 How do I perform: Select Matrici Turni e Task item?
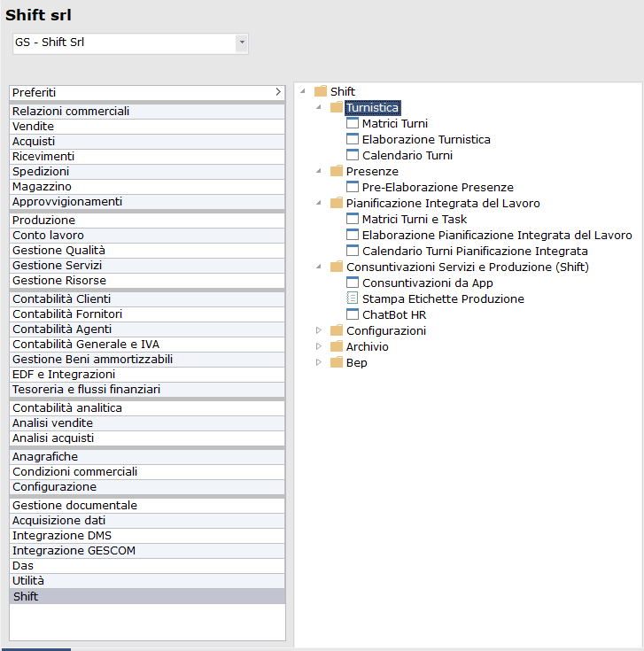414,220
